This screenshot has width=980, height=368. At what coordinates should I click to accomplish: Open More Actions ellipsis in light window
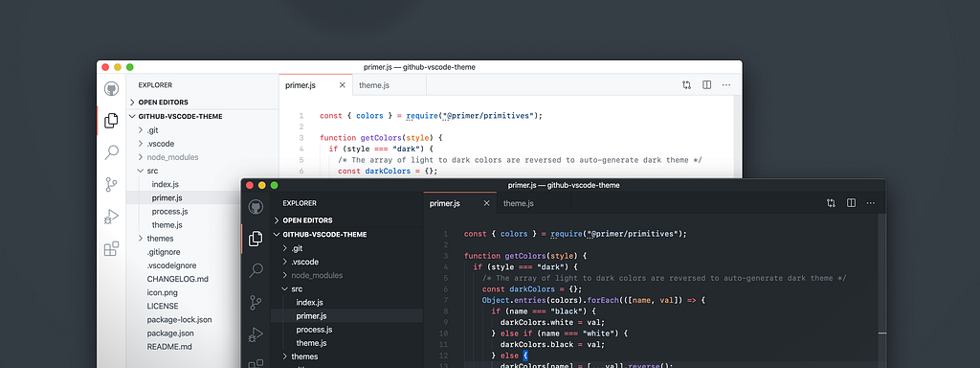[726, 85]
